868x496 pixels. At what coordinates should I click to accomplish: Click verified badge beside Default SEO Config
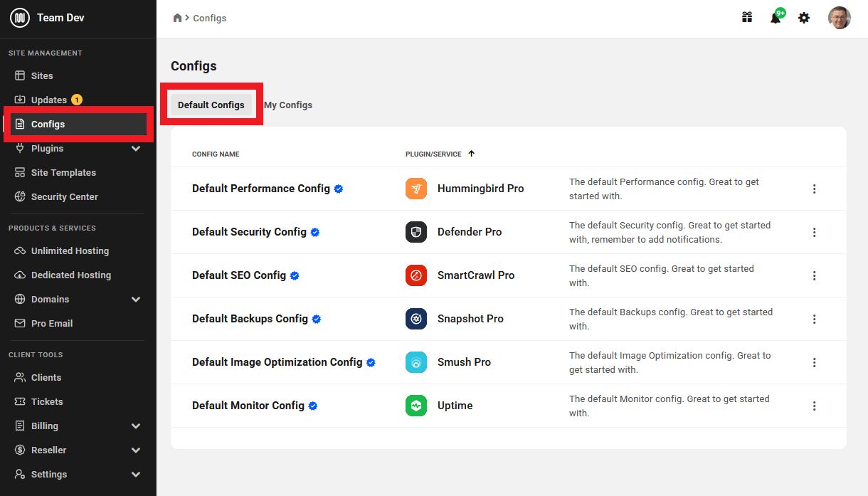point(295,276)
